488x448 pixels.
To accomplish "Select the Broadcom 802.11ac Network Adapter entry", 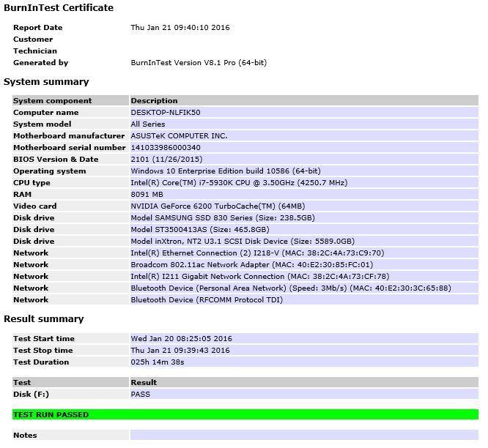I will 252,265.
